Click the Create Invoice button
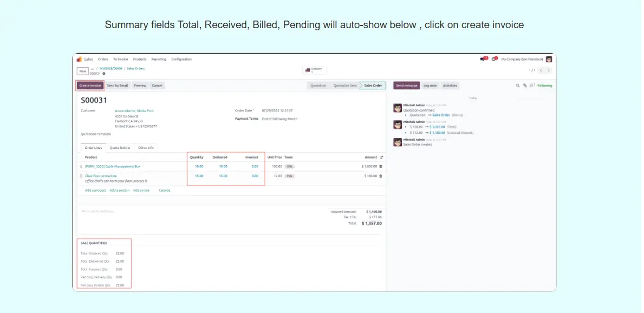This screenshot has height=313, width=644. click(x=90, y=86)
